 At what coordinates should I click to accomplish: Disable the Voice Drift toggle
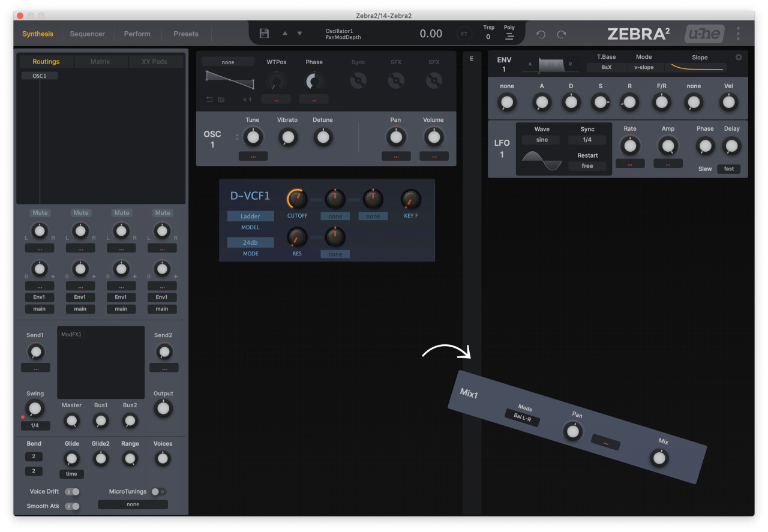pyautogui.click(x=71, y=491)
